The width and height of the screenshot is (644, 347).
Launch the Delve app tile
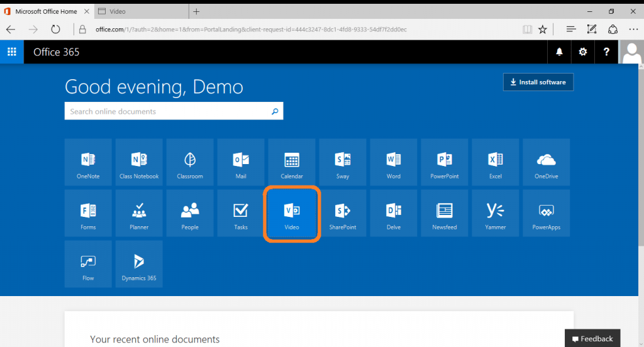[x=394, y=213]
